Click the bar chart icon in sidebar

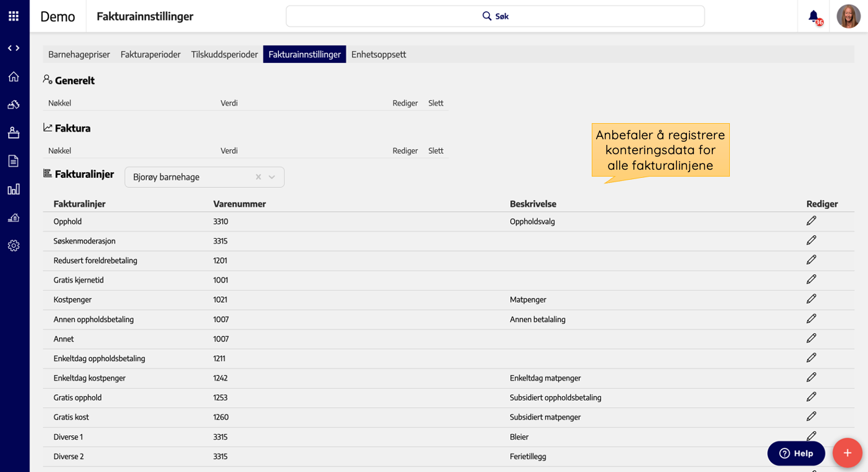tap(14, 189)
